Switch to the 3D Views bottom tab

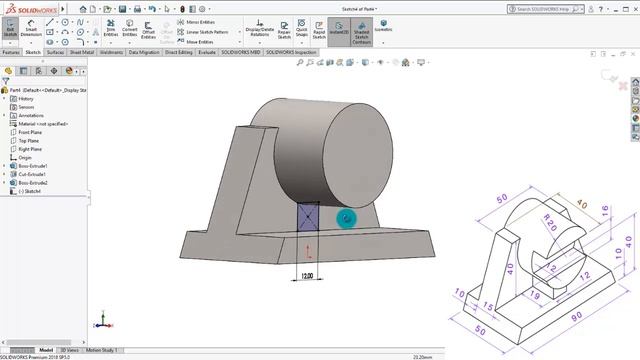click(69, 350)
